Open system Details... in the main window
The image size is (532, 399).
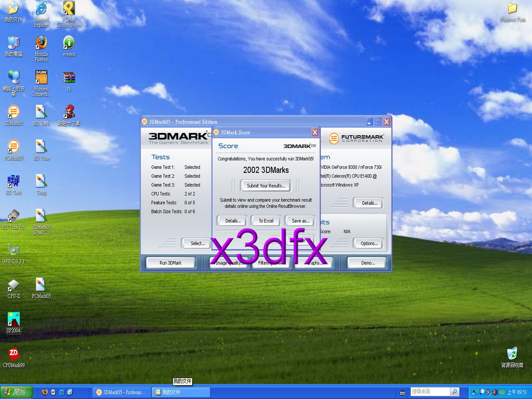tap(369, 203)
